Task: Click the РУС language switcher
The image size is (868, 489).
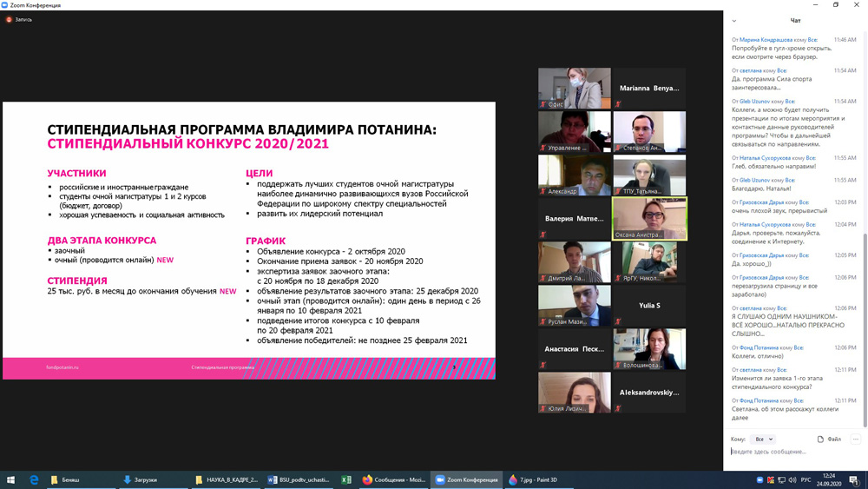Action: coord(806,479)
